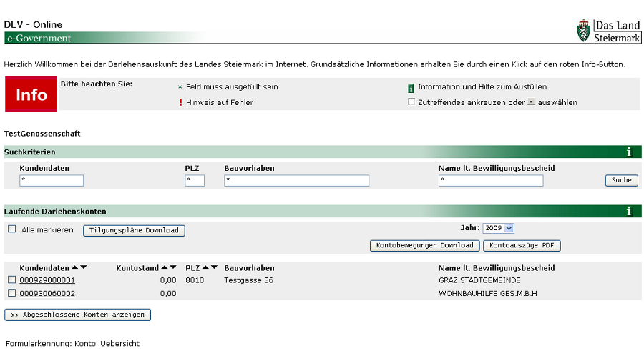The height and width of the screenshot is (356, 644).
Task: Click green info icon in legend
Action: click(x=411, y=88)
